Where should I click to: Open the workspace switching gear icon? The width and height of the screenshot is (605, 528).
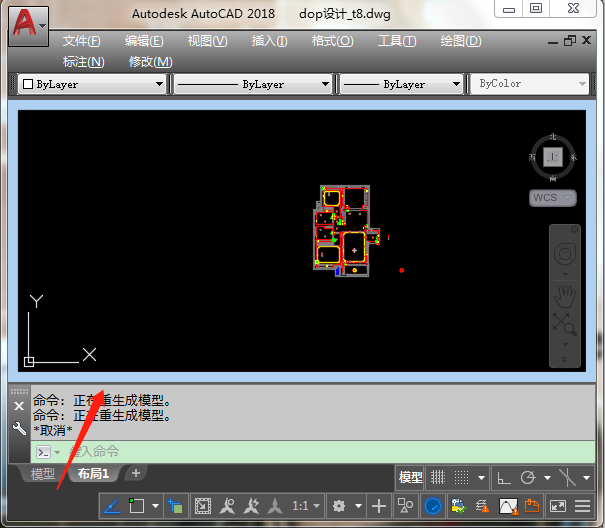tap(341, 506)
